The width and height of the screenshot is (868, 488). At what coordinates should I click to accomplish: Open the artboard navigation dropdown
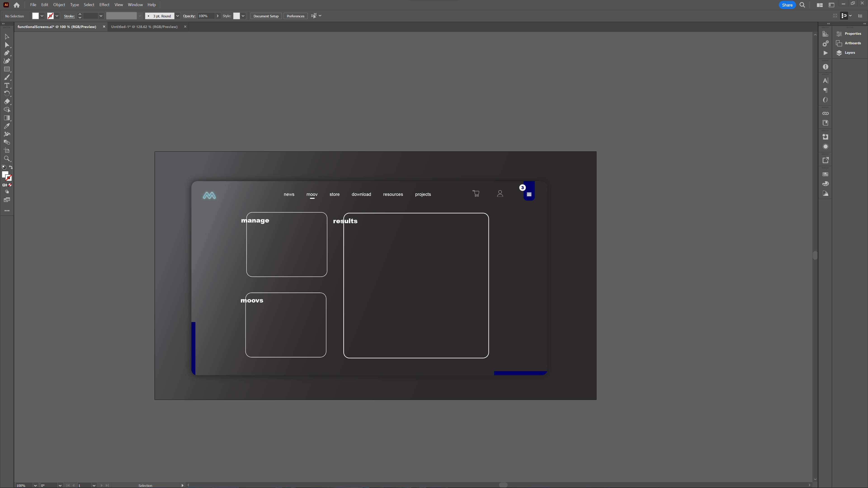coord(94,485)
